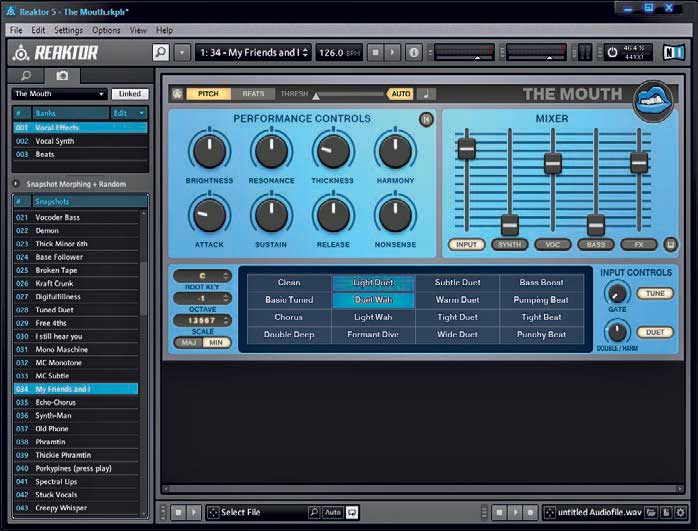The image size is (698, 531).
Task: Open the banks Edit dropdown
Action: pyautogui.click(x=129, y=113)
